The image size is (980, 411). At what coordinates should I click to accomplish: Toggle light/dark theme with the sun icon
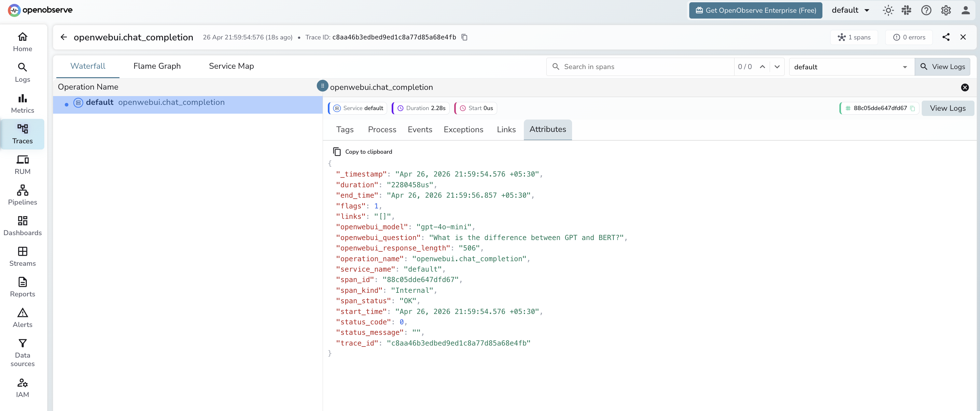tap(888, 10)
